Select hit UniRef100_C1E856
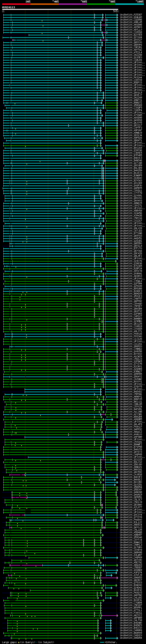This screenshot has width=146, height=644. (131, 20)
